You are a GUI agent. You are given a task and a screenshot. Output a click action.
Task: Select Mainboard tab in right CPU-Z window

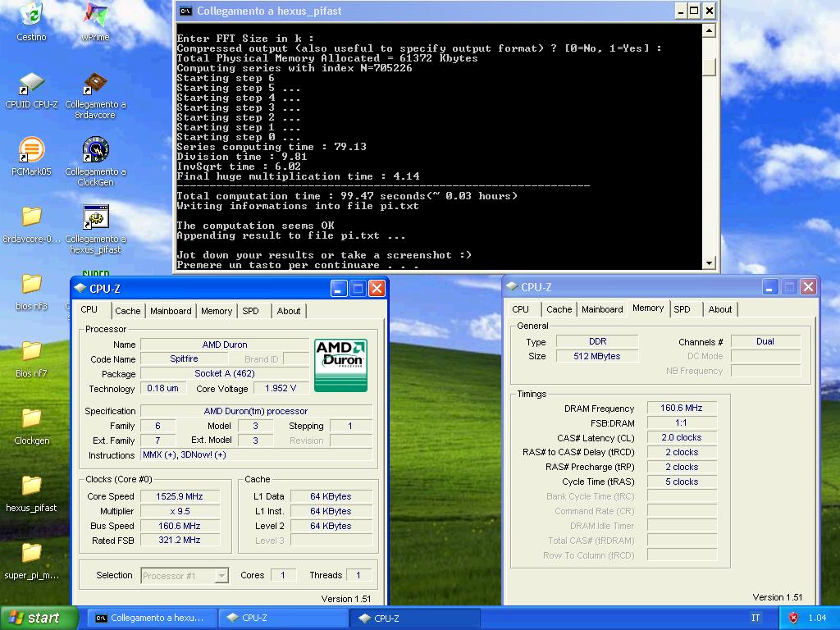pos(602,309)
